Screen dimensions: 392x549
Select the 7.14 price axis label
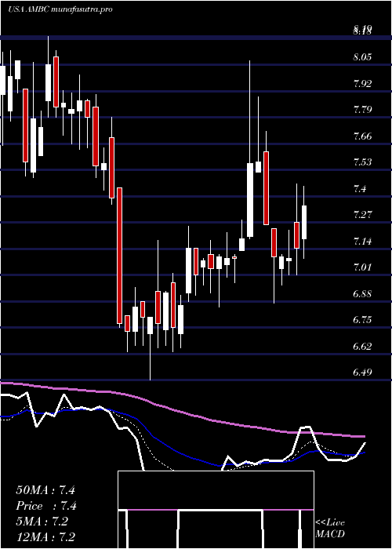pos(362,242)
